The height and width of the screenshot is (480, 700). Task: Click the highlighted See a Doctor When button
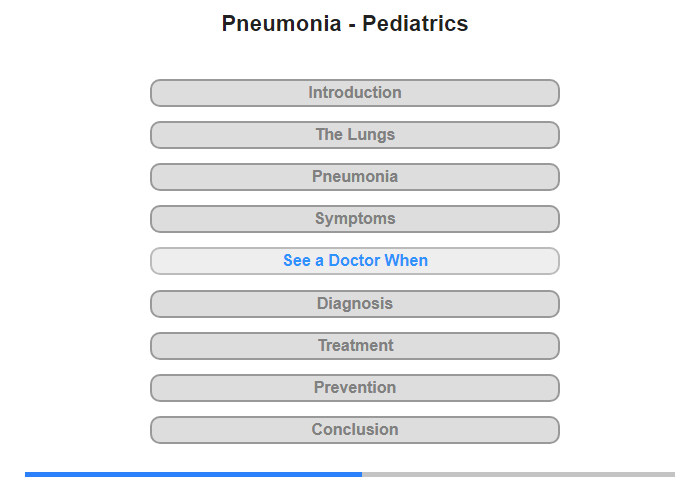tap(355, 261)
